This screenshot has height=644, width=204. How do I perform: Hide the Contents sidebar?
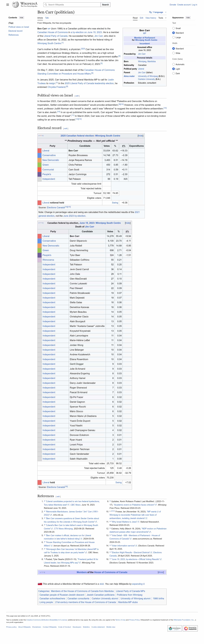22,18
